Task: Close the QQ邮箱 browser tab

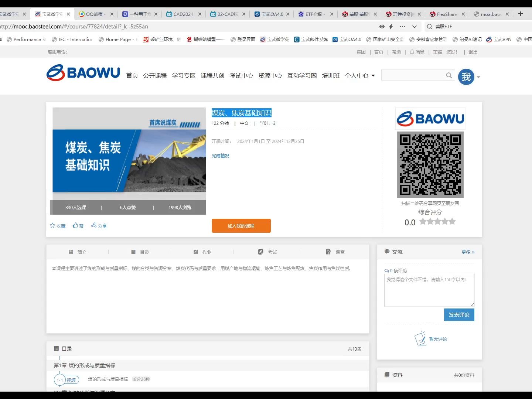Action: [x=112, y=14]
